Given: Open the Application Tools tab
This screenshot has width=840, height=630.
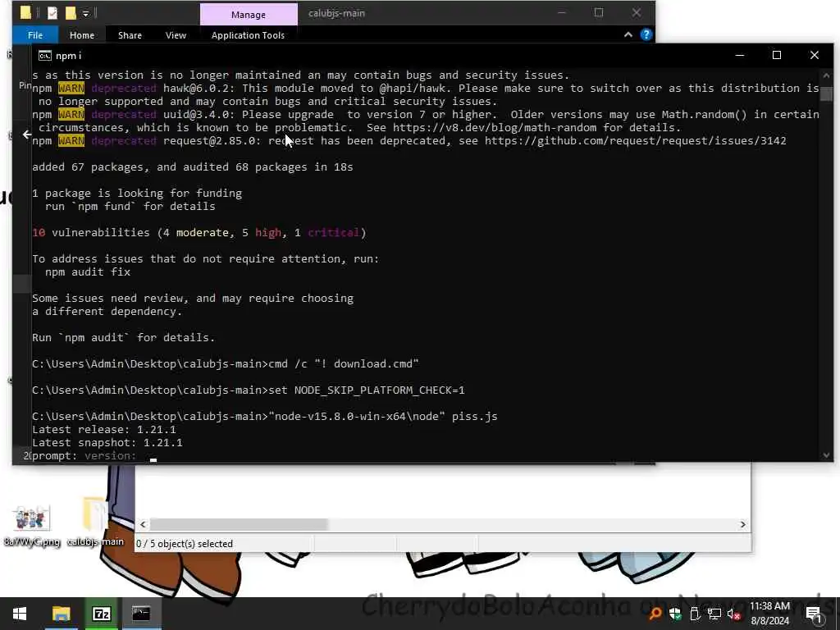Looking at the screenshot, I should click(x=248, y=35).
